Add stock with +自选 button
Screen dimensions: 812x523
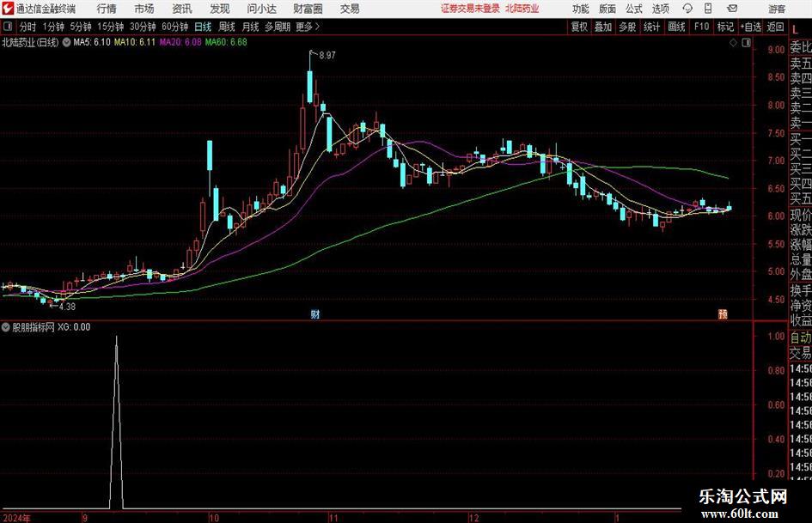[x=750, y=27]
